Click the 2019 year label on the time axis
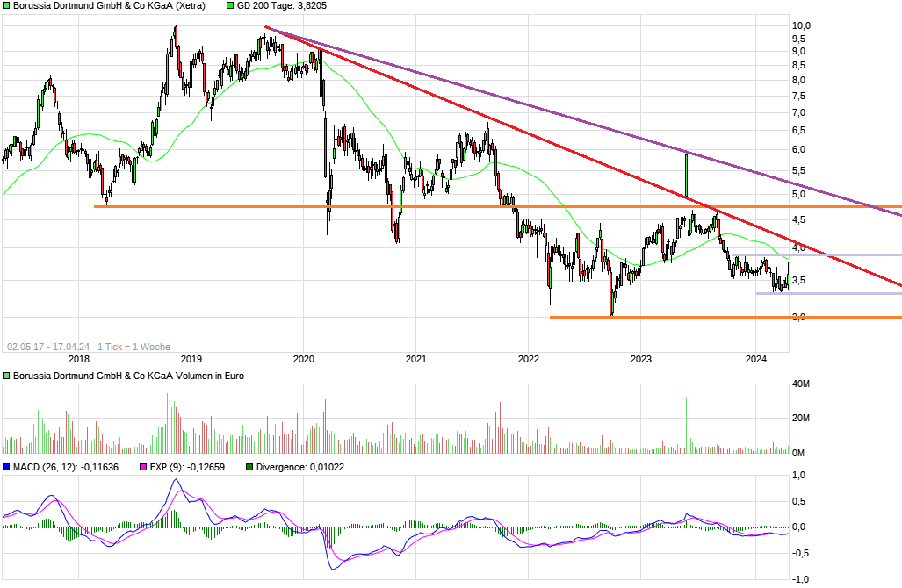This screenshot has width=902, height=588. tap(191, 359)
